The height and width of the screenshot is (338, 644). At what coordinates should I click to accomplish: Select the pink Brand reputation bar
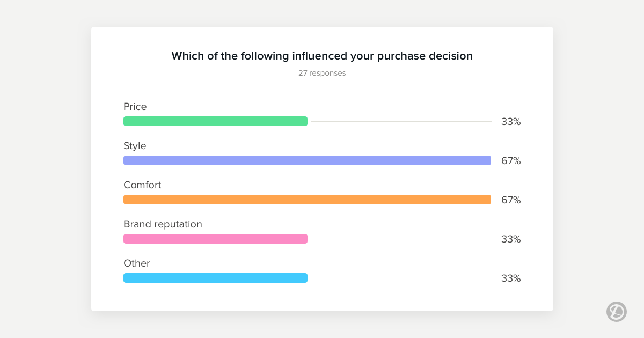(215, 239)
